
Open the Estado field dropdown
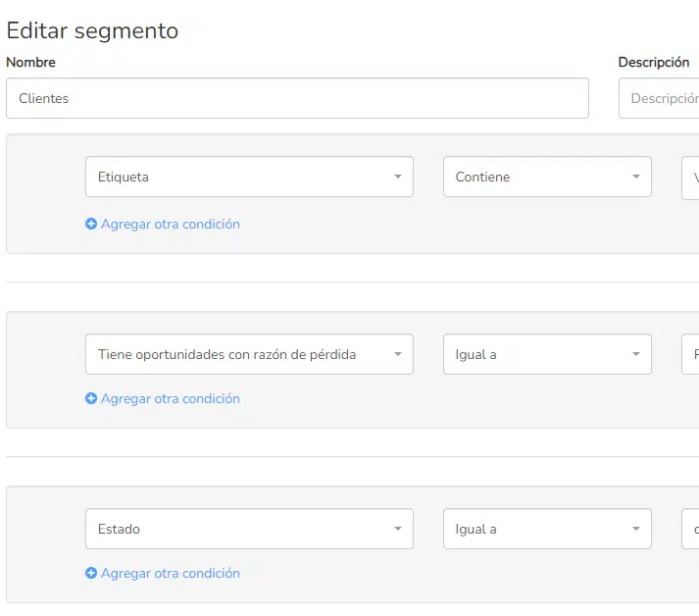(x=249, y=529)
